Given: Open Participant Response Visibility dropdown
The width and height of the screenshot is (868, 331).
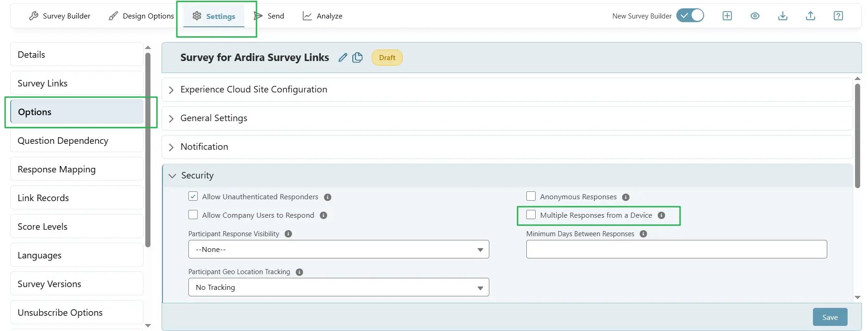Looking at the screenshot, I should click(x=338, y=250).
